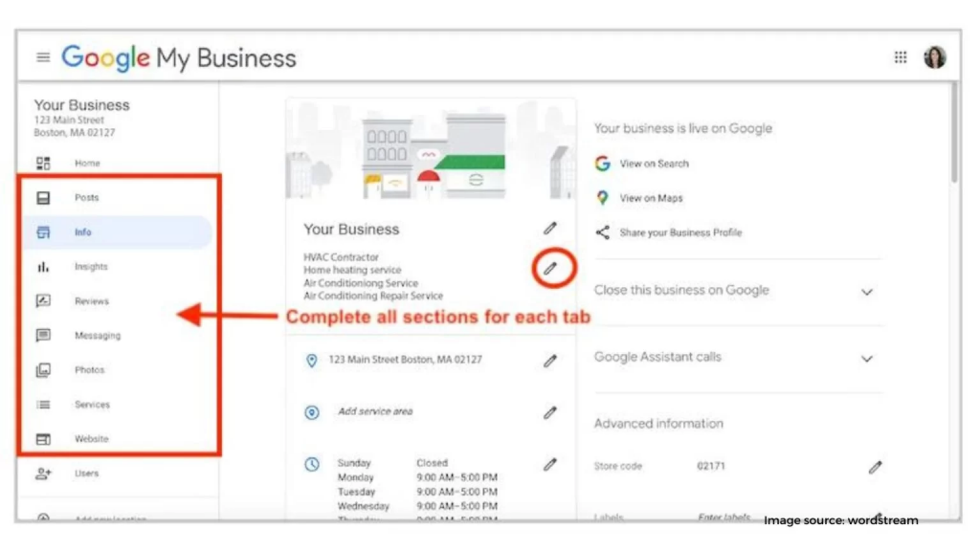Click the Advanced information heading

[x=658, y=423]
